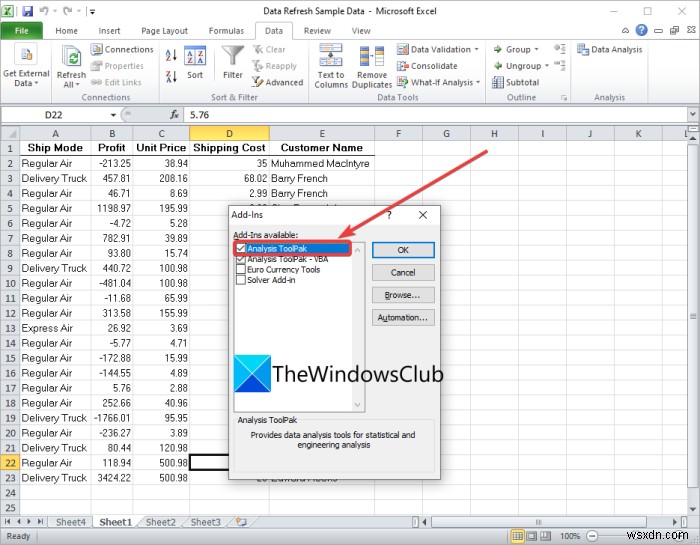Image resolution: width=700 pixels, height=545 pixels.
Task: Sort Z to A descending
Action: coord(171,76)
